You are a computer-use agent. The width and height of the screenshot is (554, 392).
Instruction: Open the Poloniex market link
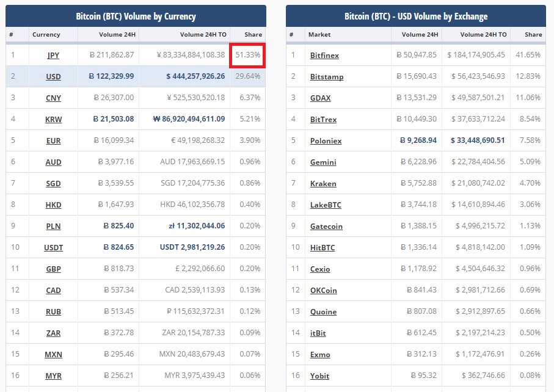tap(326, 140)
